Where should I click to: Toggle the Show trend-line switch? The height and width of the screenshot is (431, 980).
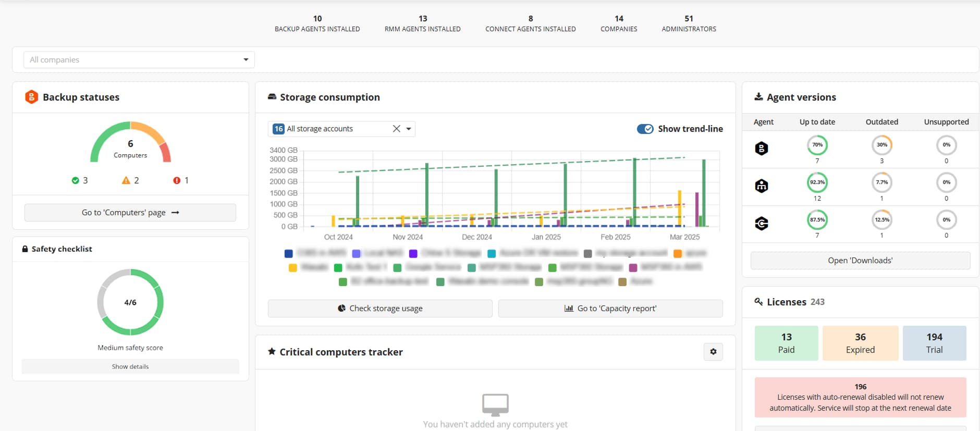click(x=645, y=129)
